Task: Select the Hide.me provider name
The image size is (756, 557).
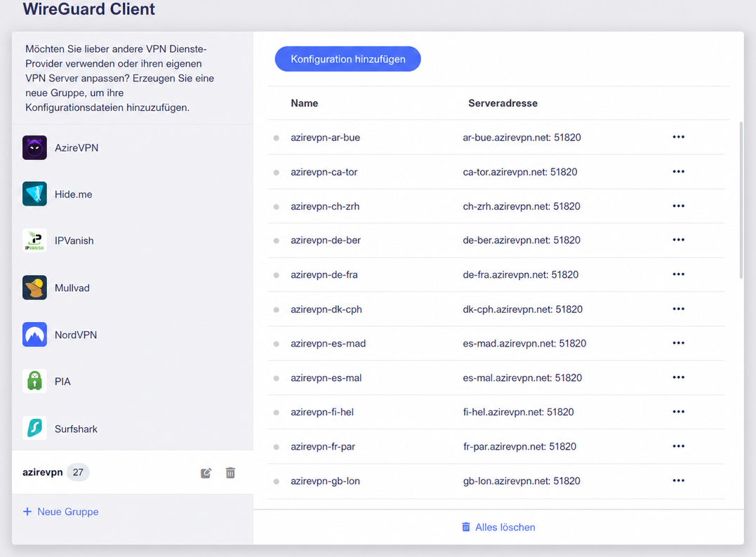Action: tap(73, 194)
